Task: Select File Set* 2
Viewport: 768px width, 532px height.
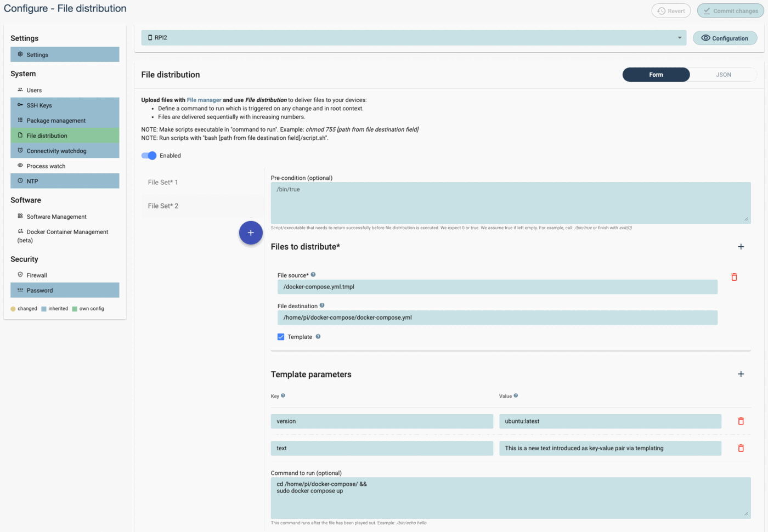Action: 163,206
